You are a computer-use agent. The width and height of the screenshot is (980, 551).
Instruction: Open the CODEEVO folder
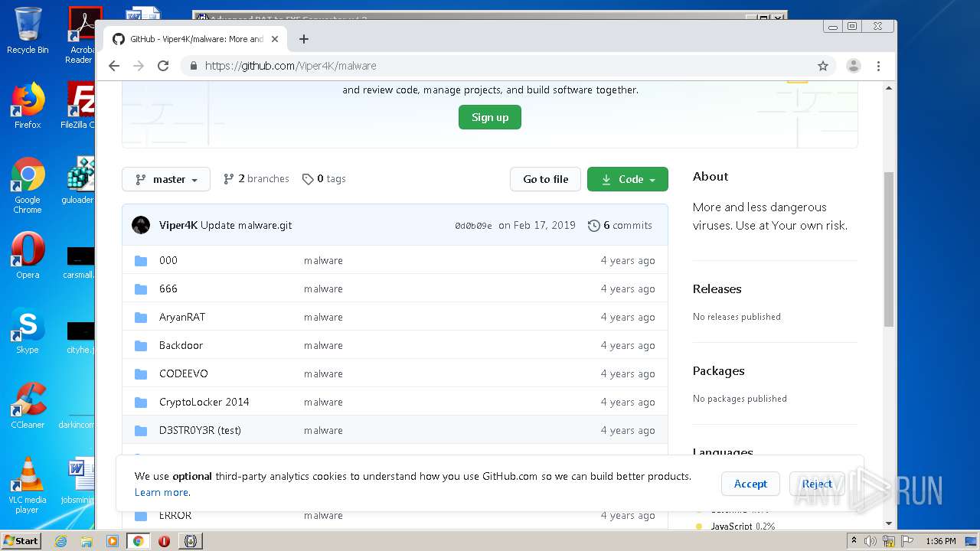point(184,373)
